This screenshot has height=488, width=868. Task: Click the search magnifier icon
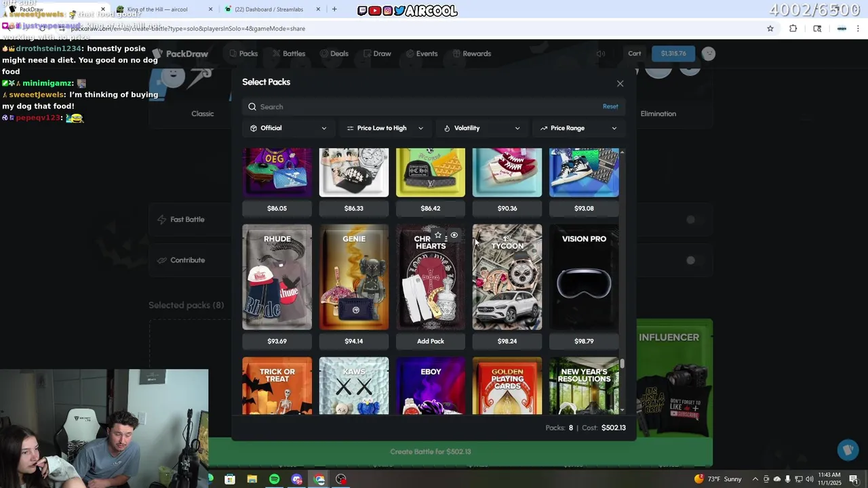point(252,106)
